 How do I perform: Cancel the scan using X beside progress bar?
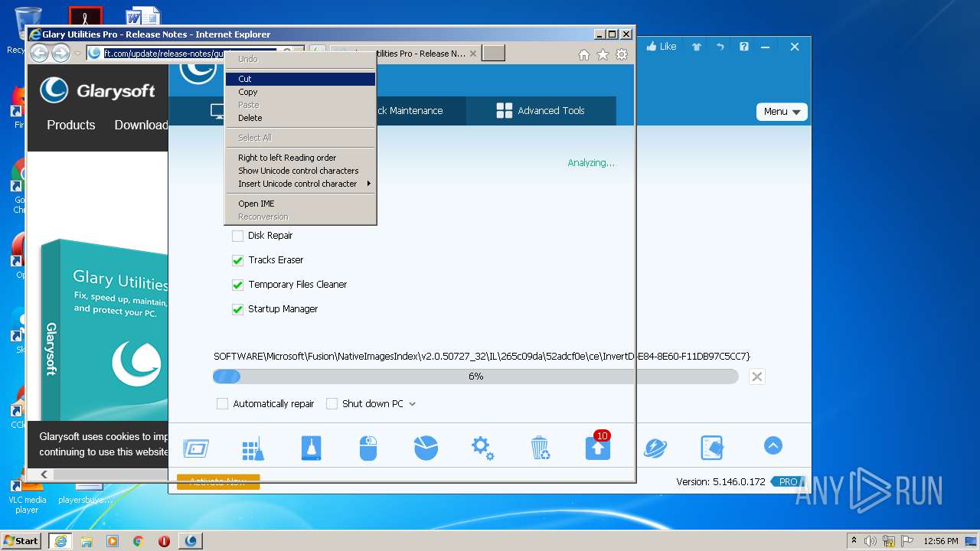(x=756, y=377)
